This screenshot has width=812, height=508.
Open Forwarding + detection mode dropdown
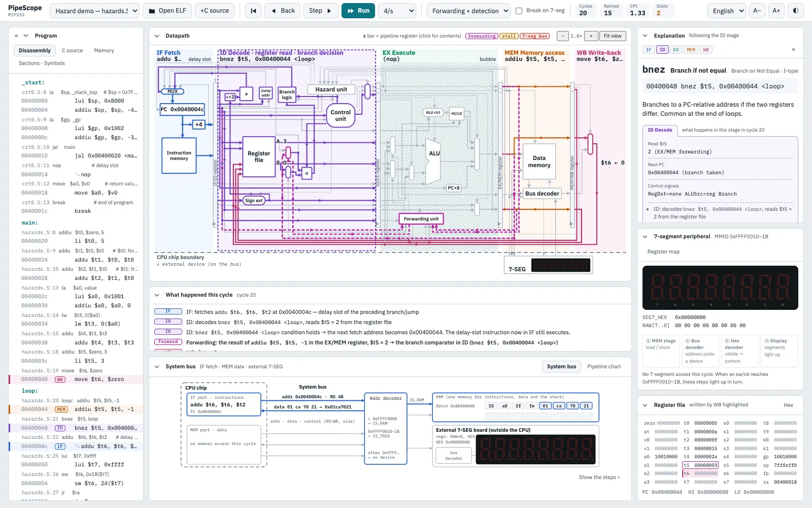click(468, 11)
